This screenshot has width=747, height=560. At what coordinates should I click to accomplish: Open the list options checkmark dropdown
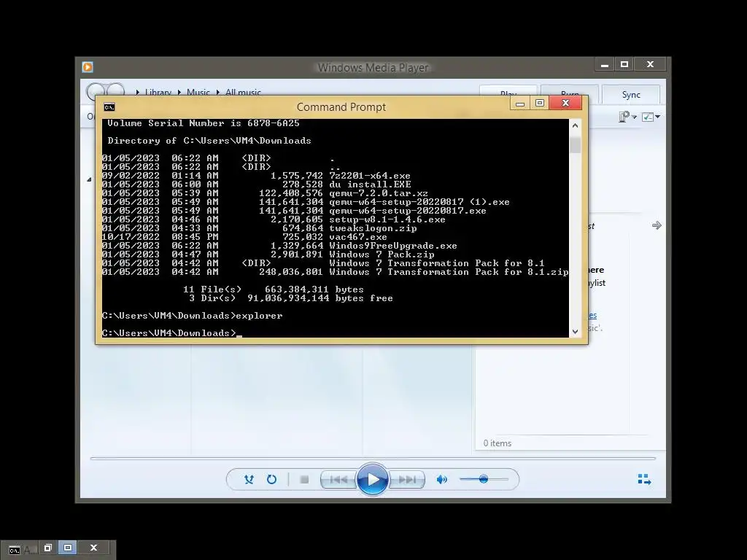[x=651, y=117]
